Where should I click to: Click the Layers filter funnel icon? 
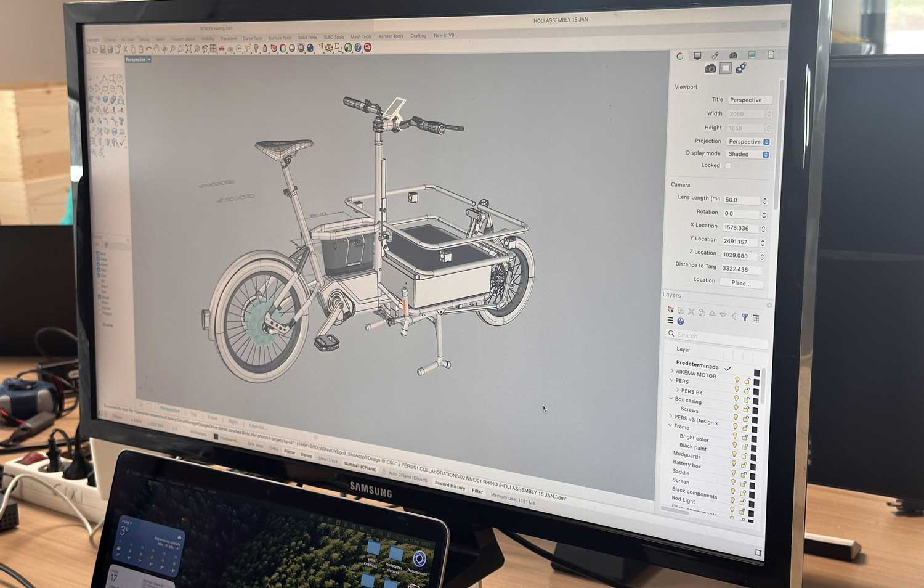(745, 317)
